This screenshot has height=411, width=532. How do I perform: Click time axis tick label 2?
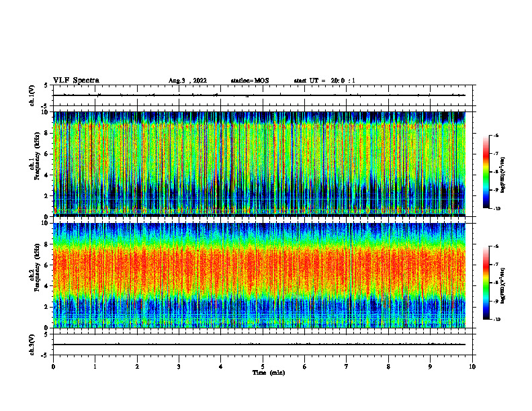point(137,367)
